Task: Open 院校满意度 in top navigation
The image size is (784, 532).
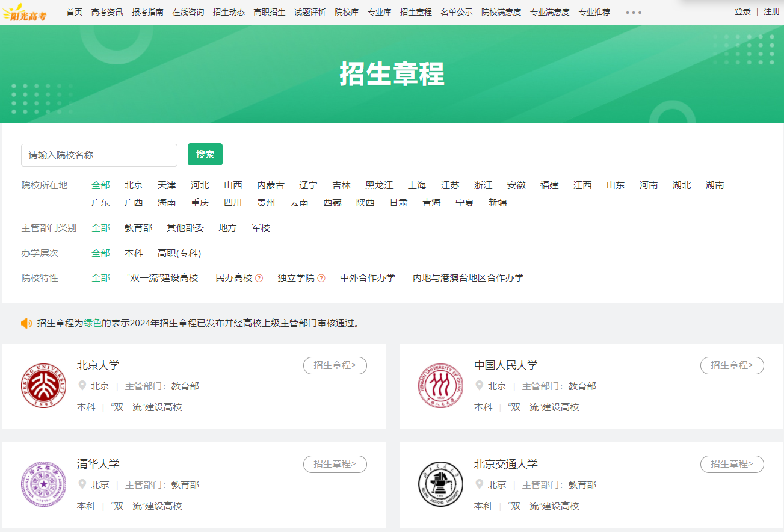Action: point(501,12)
